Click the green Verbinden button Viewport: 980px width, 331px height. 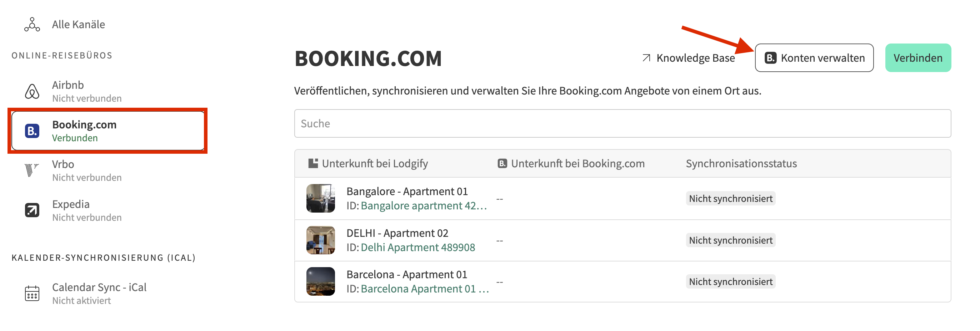coord(917,58)
